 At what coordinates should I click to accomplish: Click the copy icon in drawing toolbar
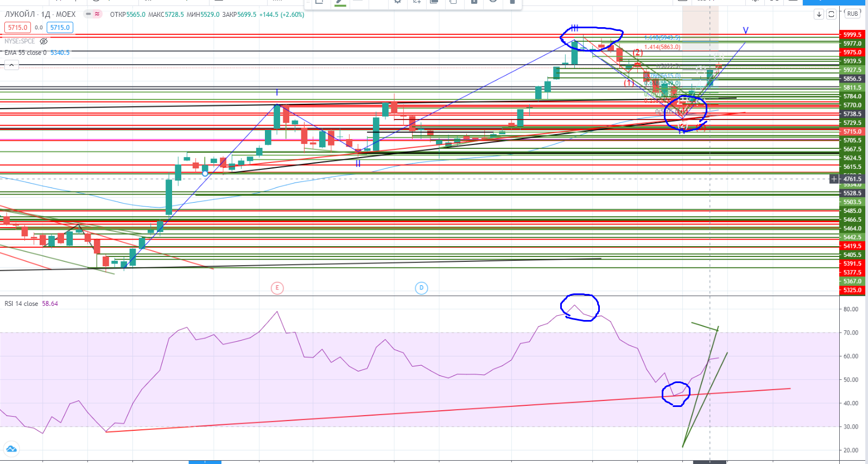click(x=453, y=2)
